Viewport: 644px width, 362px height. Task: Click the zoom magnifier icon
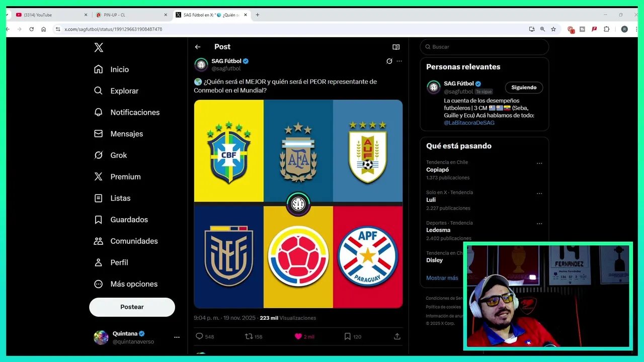[x=542, y=29]
